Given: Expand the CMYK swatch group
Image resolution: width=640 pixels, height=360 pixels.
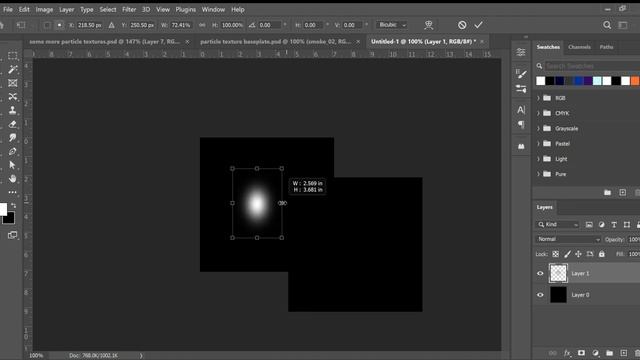Looking at the screenshot, I should coord(538,113).
